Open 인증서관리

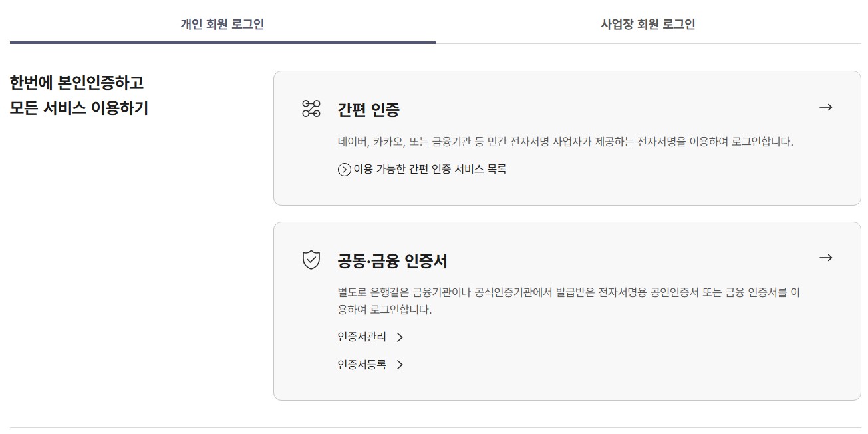click(361, 337)
